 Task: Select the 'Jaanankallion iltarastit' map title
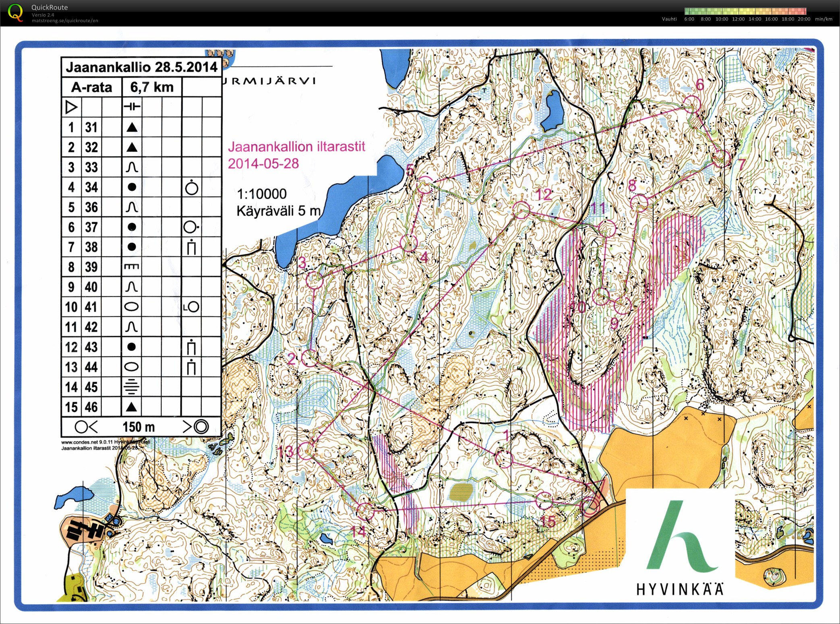pos(296,147)
